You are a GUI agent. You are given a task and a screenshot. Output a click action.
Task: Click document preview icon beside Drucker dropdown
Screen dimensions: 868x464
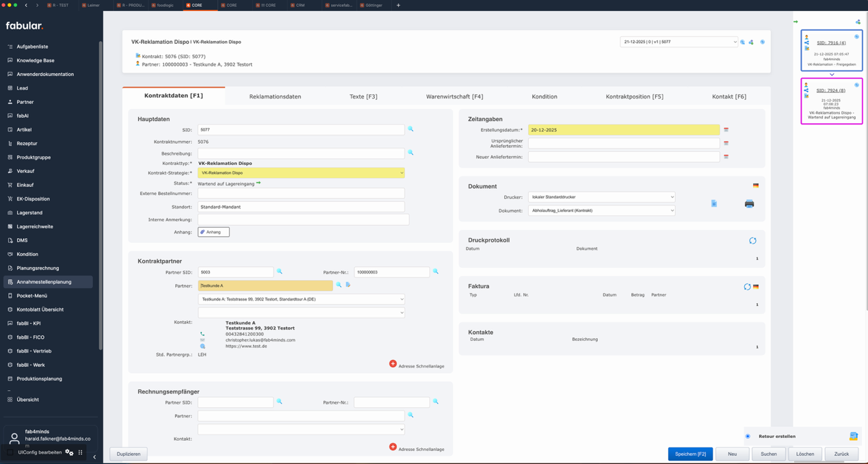(x=713, y=204)
